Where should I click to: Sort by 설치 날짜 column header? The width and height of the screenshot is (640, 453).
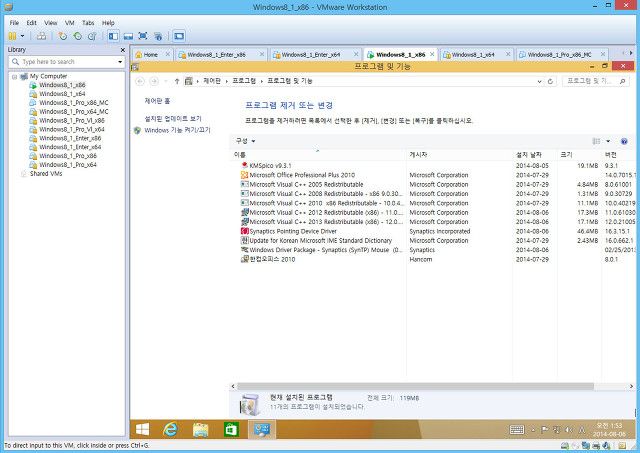click(x=535, y=155)
